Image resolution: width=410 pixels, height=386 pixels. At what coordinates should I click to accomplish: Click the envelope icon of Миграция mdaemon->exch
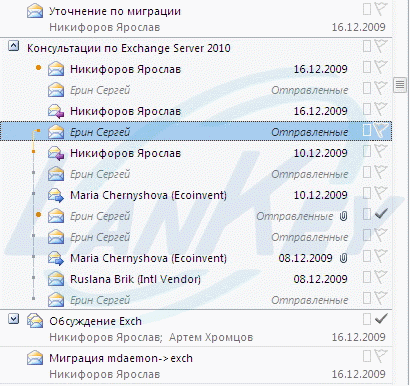[35, 358]
